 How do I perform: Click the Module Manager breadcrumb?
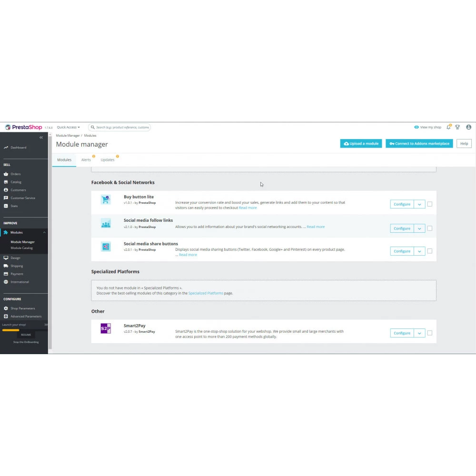tap(68, 135)
